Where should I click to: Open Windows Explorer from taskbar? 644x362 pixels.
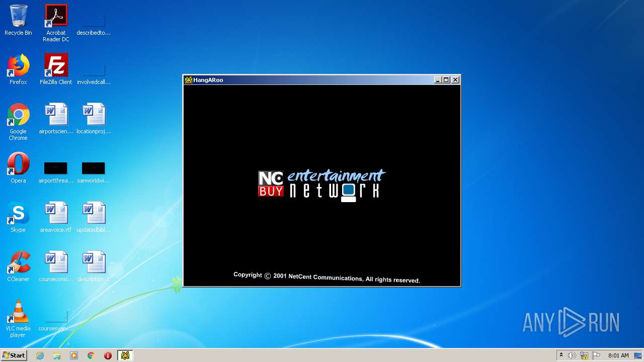tap(57, 355)
